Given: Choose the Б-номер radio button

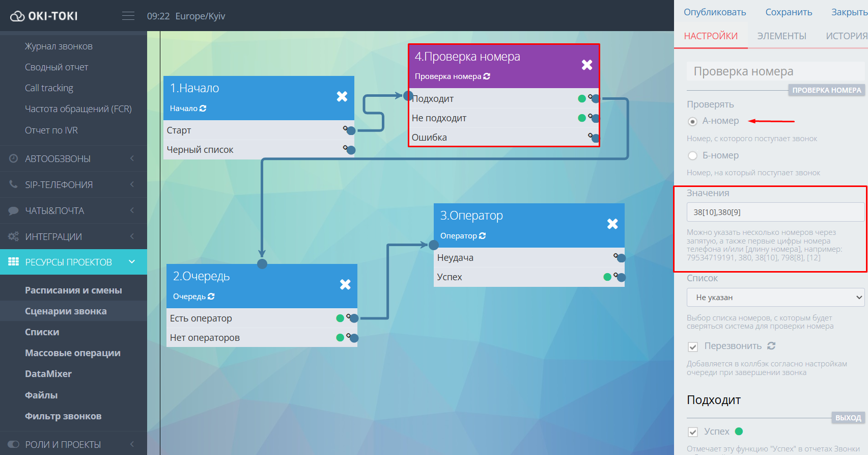Looking at the screenshot, I should point(692,156).
